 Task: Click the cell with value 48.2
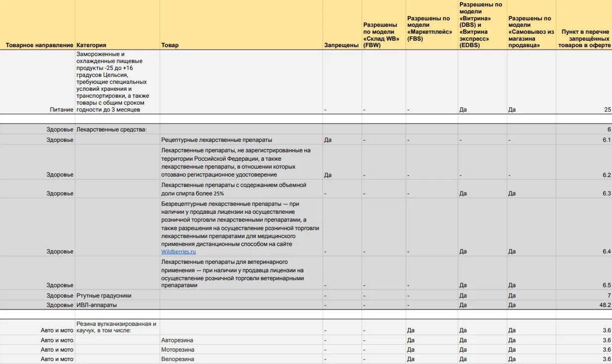tap(604, 305)
